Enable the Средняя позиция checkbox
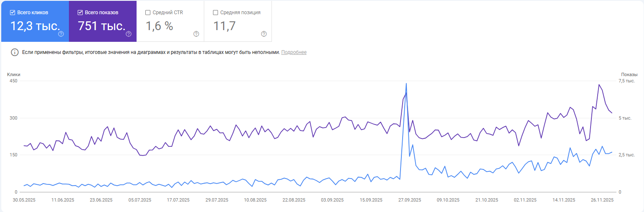Viewport: 644px width, 212px height. tap(216, 13)
